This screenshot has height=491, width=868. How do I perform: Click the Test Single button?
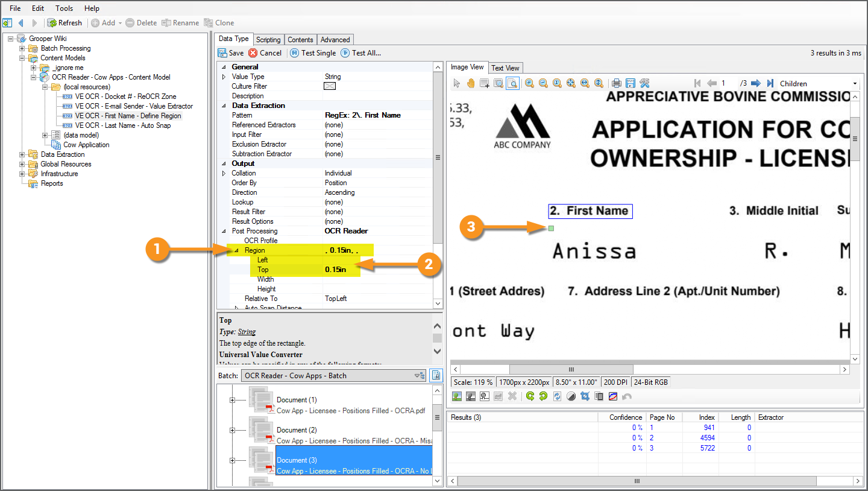click(313, 53)
